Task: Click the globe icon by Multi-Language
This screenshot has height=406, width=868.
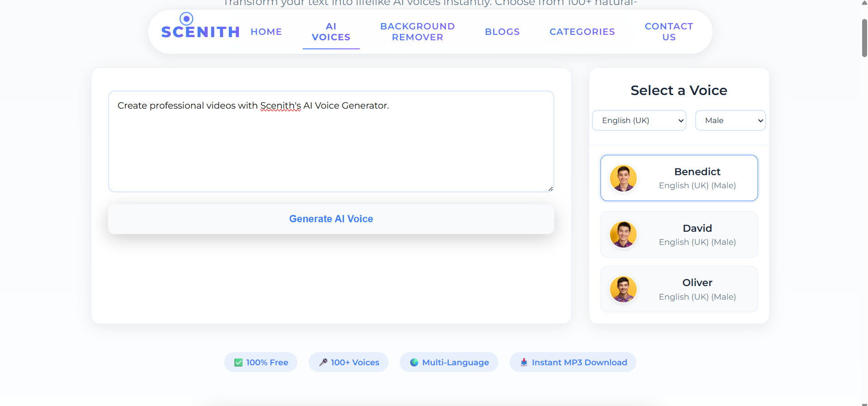Action: coord(414,362)
